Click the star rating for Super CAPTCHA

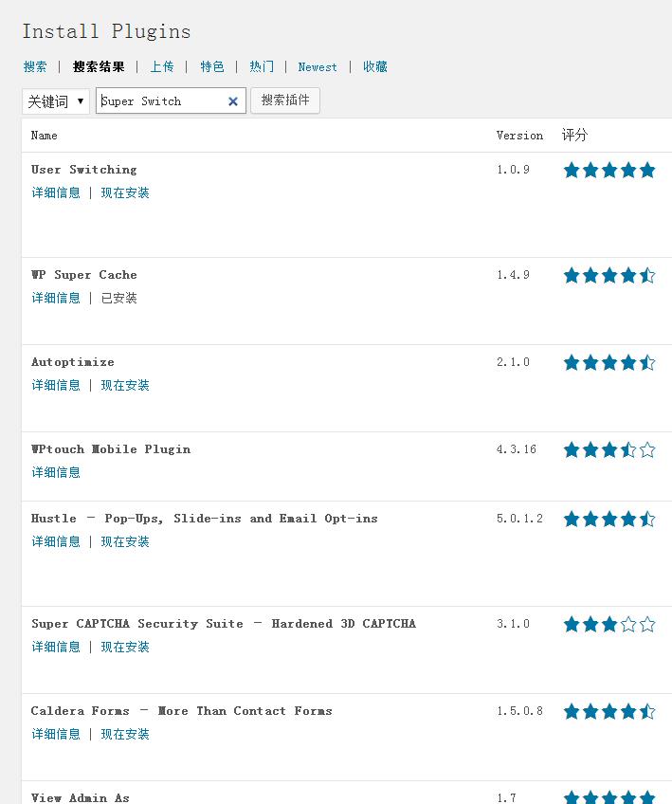(609, 624)
